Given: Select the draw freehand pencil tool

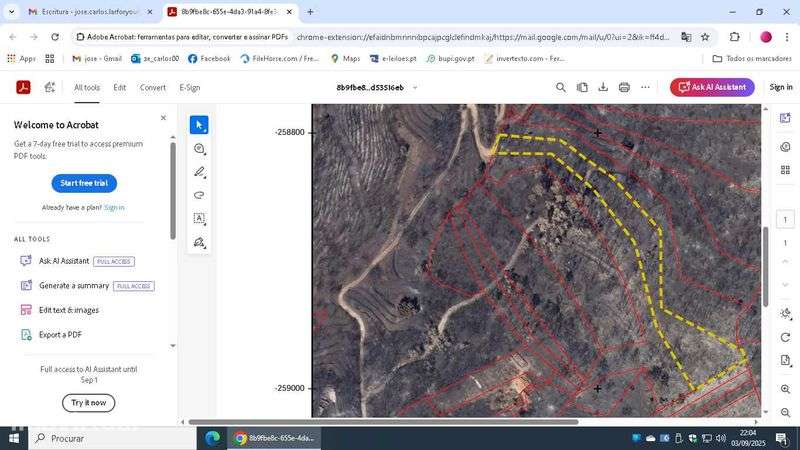Looking at the screenshot, I should [x=199, y=172].
